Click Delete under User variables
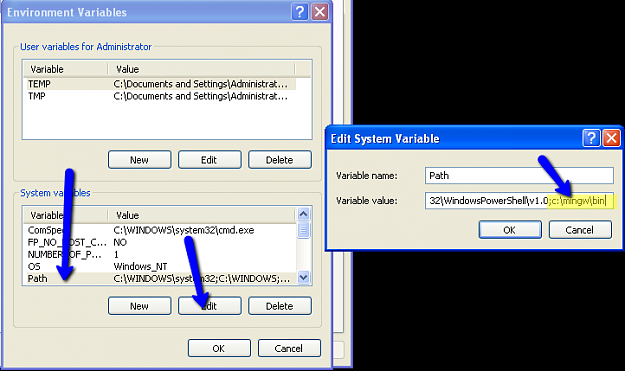625x371 pixels. click(x=280, y=160)
